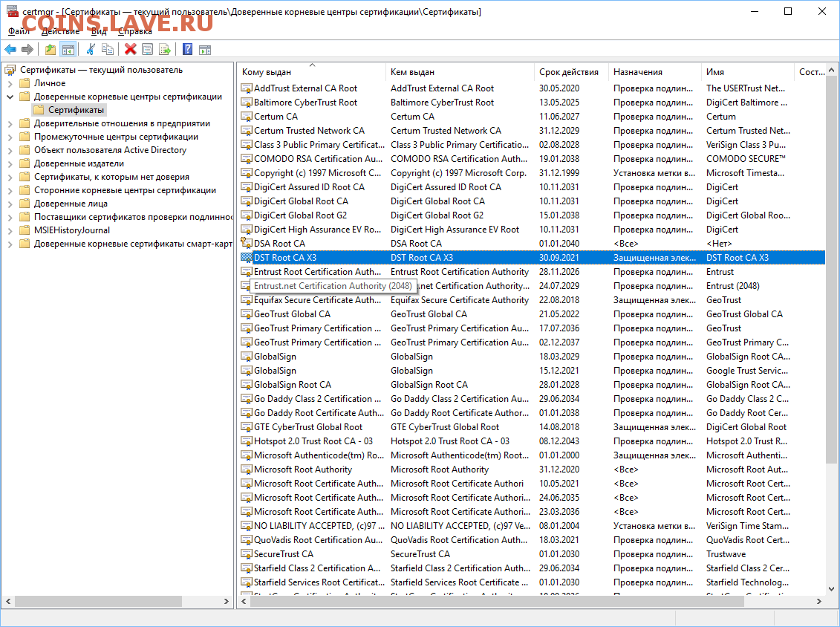Image resolution: width=840 pixels, height=627 pixels.
Task: Click the vertical scrollbar of certificate list
Action: (x=831, y=268)
